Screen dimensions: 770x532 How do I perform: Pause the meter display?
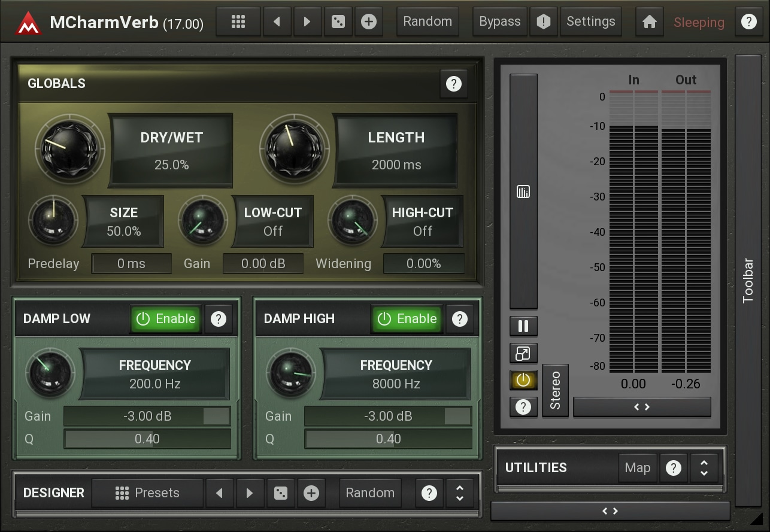click(523, 326)
